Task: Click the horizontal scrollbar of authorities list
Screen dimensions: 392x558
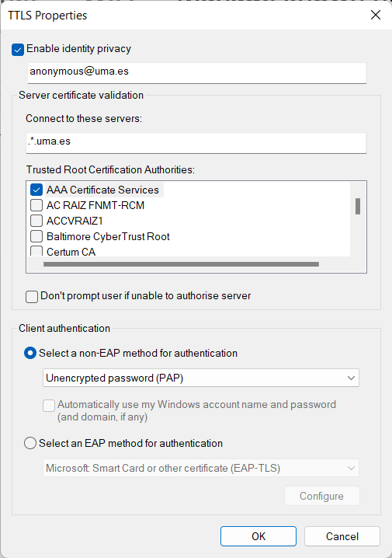Action: pyautogui.click(x=181, y=264)
